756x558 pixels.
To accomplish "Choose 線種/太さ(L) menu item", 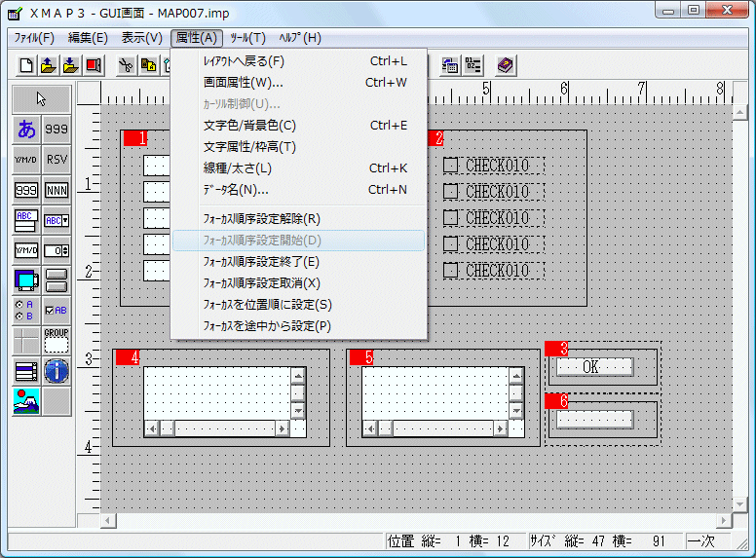I will tap(299, 168).
